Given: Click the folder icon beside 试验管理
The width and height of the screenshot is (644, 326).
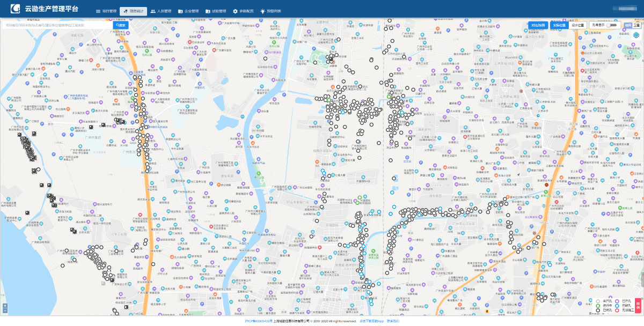Looking at the screenshot, I should click(x=208, y=11).
